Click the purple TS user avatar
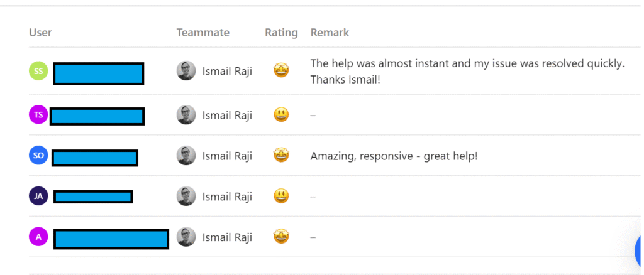 click(x=38, y=115)
